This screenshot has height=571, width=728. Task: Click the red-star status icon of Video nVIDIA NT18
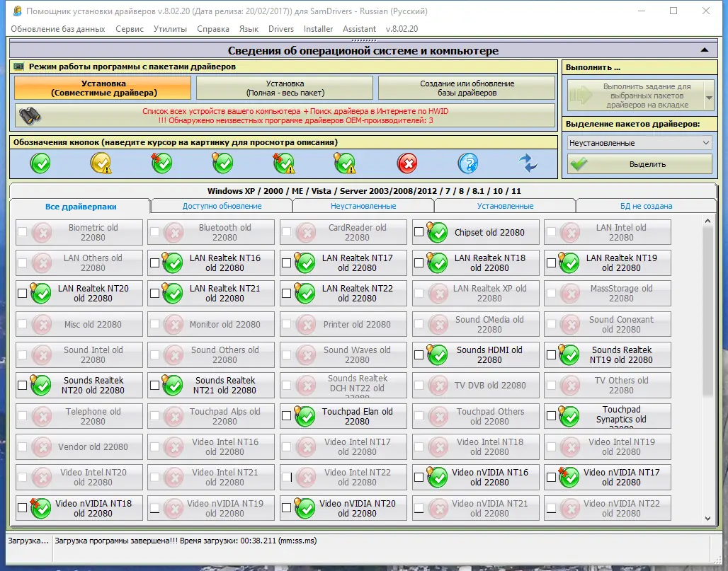pos(40,508)
